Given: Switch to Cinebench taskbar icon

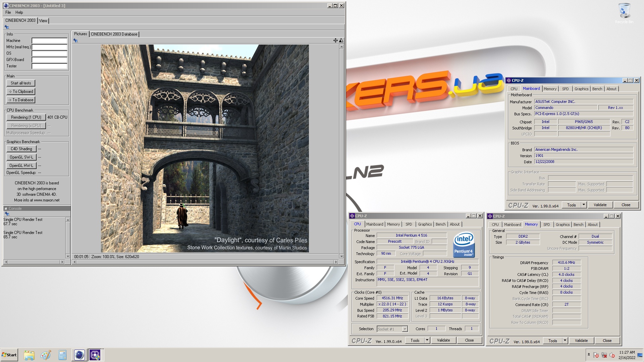Looking at the screenshot, I should [79, 355].
